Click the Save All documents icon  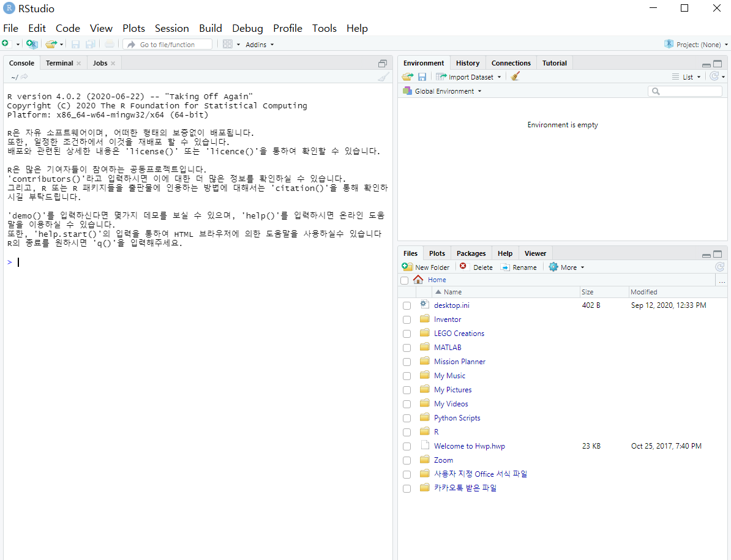tap(91, 44)
